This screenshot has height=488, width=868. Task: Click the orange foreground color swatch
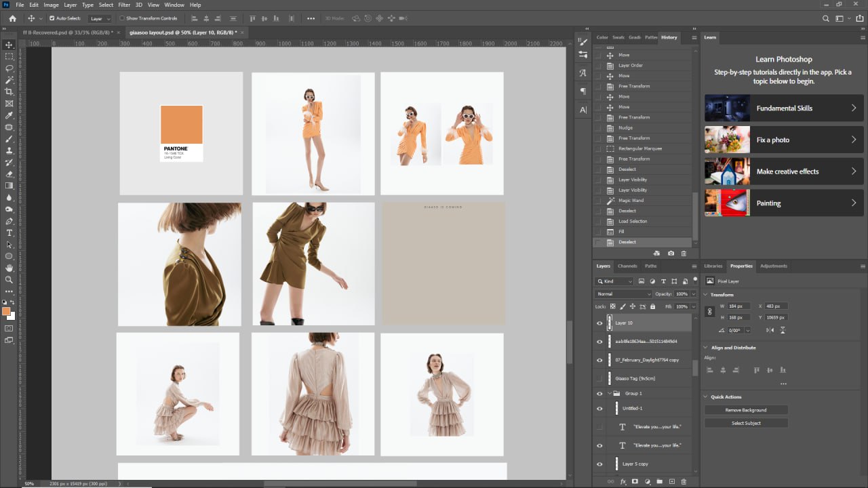click(6, 312)
